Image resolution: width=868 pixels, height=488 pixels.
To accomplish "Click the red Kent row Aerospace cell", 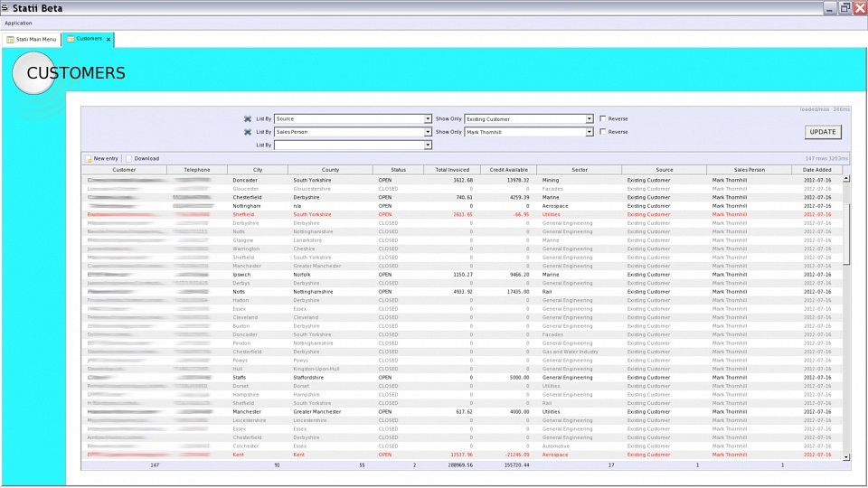I will click(x=554, y=455).
